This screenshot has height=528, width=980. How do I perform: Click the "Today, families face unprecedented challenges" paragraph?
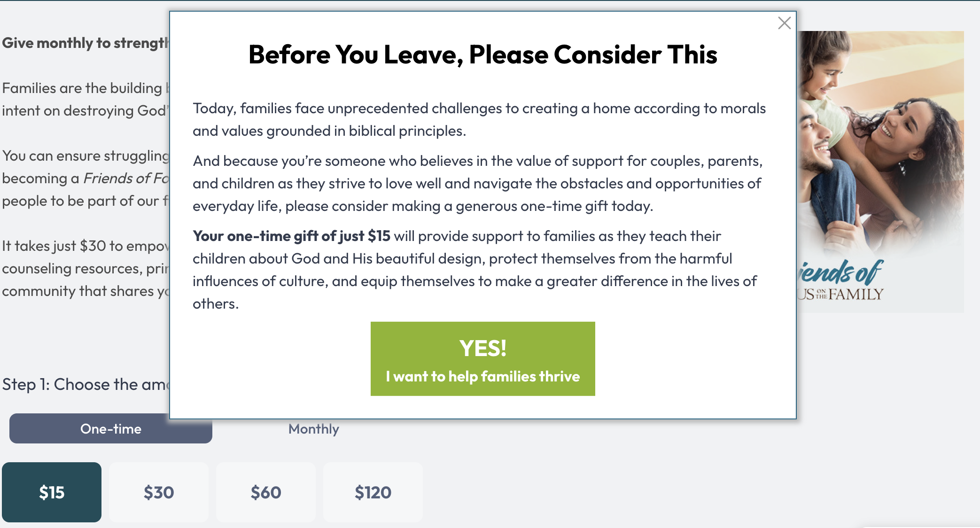(x=479, y=119)
